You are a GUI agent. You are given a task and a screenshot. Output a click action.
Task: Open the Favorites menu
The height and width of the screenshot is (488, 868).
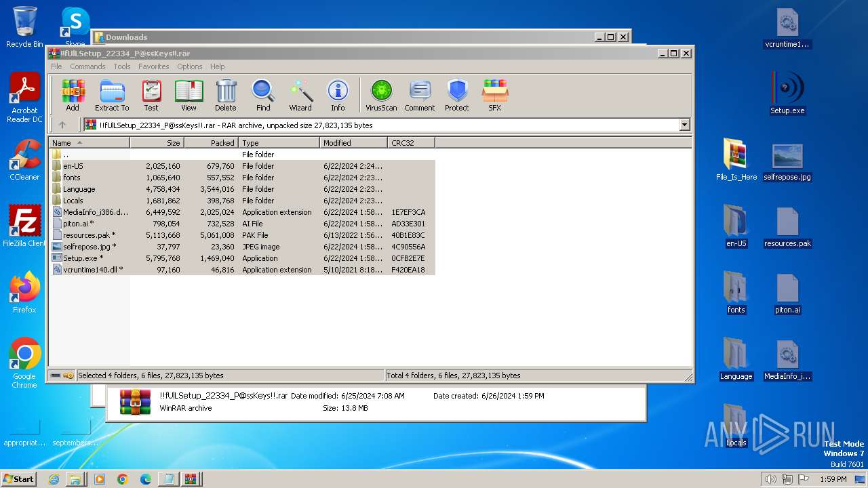(x=154, y=66)
